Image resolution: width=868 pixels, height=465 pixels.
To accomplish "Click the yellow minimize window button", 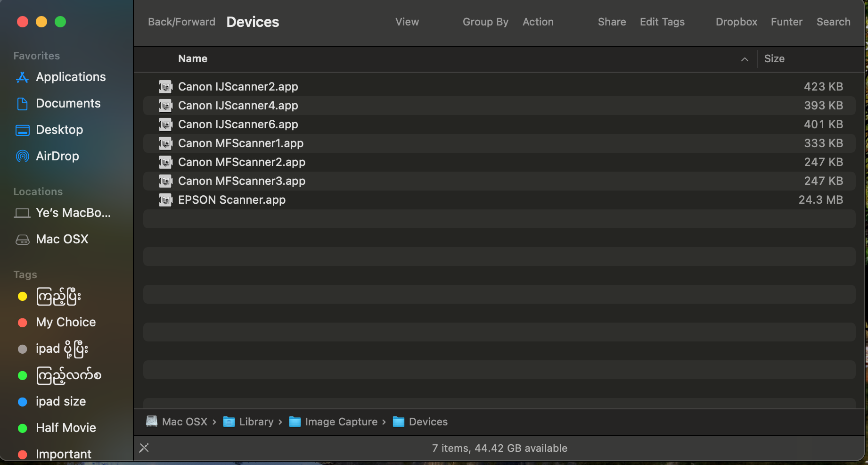I will tap(41, 22).
